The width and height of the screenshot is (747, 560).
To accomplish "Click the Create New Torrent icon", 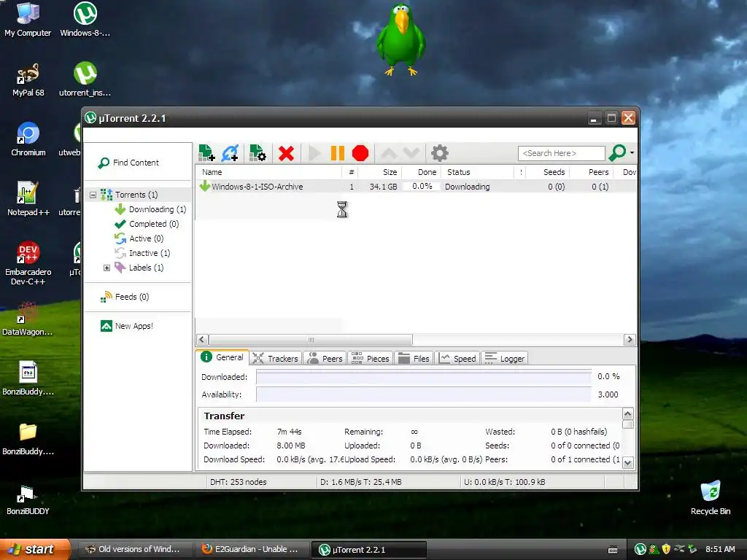I will point(258,153).
